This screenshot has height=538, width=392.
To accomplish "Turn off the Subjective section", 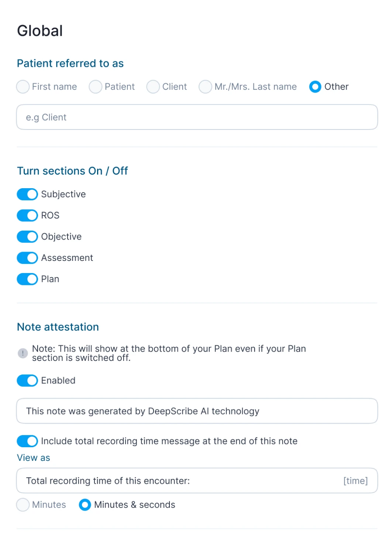I will pyautogui.click(x=27, y=194).
